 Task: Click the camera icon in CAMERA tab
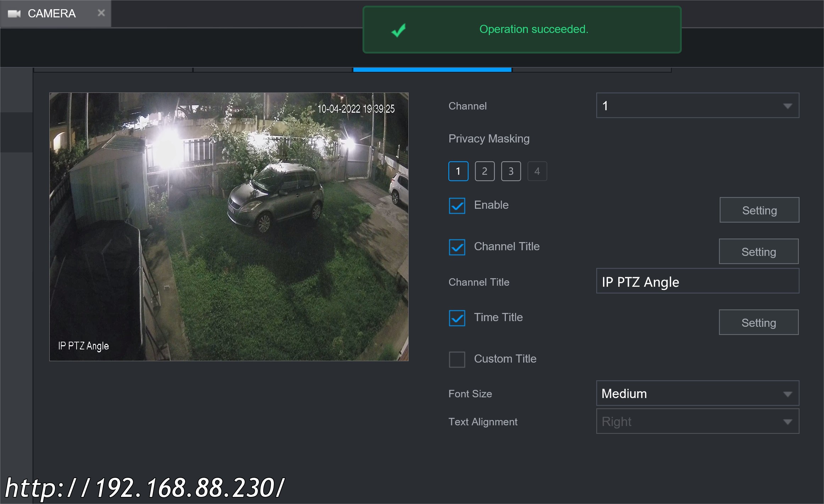click(14, 13)
